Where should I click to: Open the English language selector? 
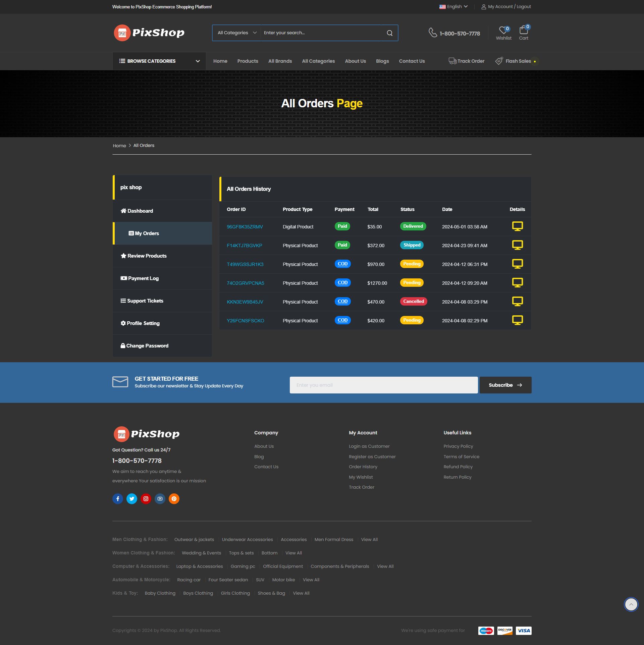[x=454, y=7]
